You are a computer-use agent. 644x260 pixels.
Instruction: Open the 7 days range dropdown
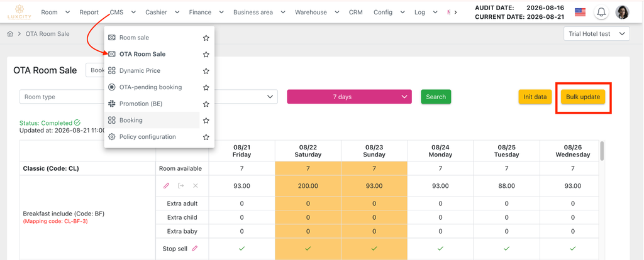tap(349, 97)
